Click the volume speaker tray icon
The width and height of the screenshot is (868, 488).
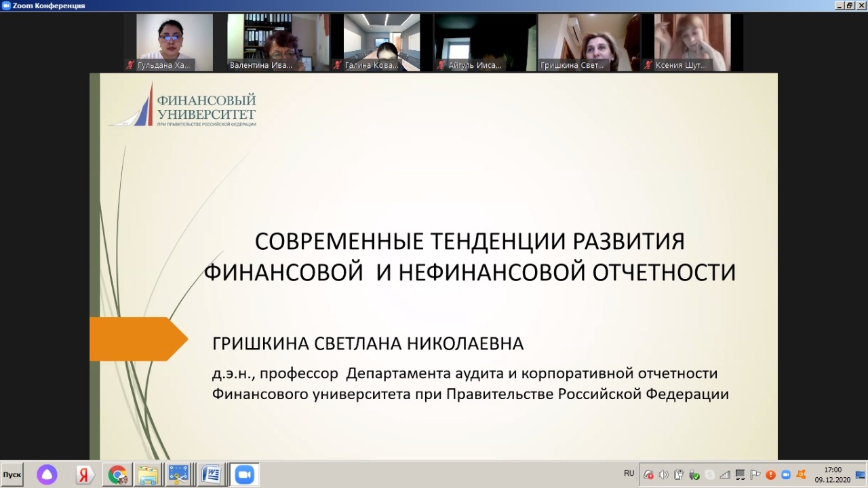point(663,474)
